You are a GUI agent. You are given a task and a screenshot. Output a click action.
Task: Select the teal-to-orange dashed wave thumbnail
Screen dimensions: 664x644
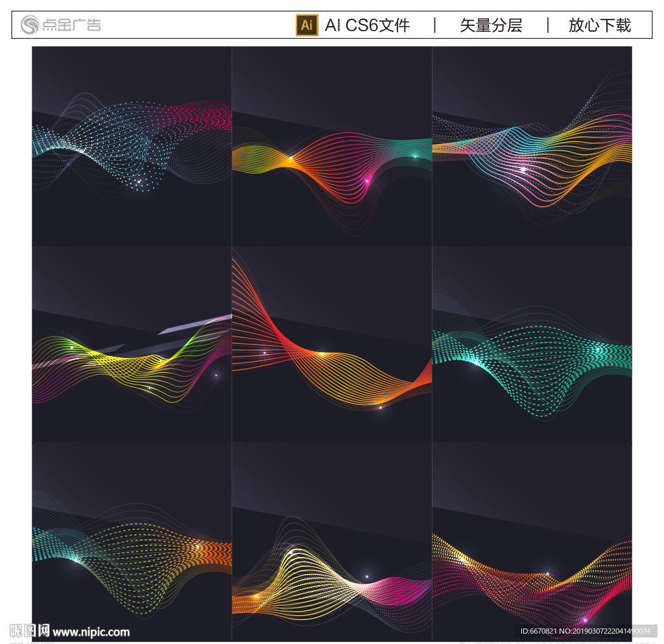pos(132,542)
